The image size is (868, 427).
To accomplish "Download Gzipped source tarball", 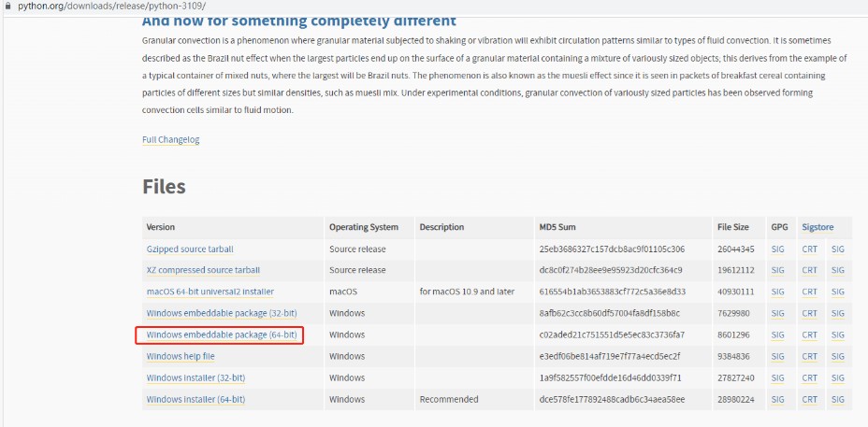I will 190,249.
